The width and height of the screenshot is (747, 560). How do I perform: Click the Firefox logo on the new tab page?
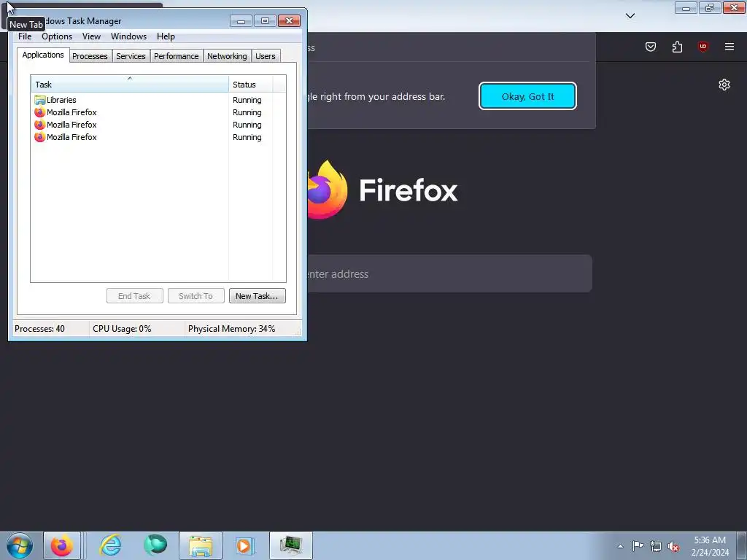tap(328, 190)
